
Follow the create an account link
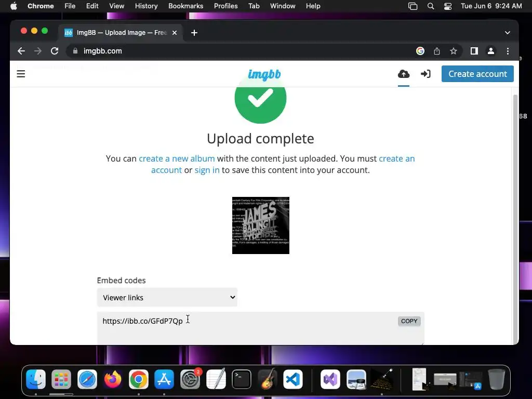coord(396,158)
